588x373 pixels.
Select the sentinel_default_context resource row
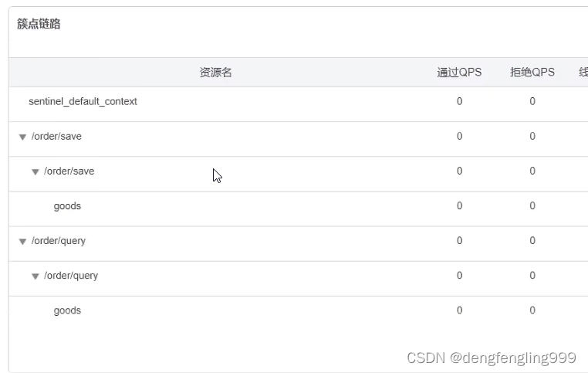pos(83,101)
